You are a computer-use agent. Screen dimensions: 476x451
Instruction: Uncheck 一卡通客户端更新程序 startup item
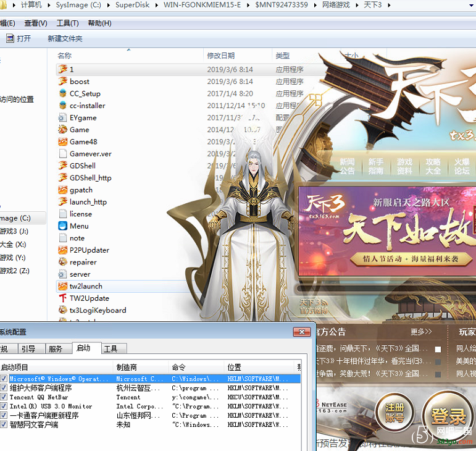pos(4,415)
